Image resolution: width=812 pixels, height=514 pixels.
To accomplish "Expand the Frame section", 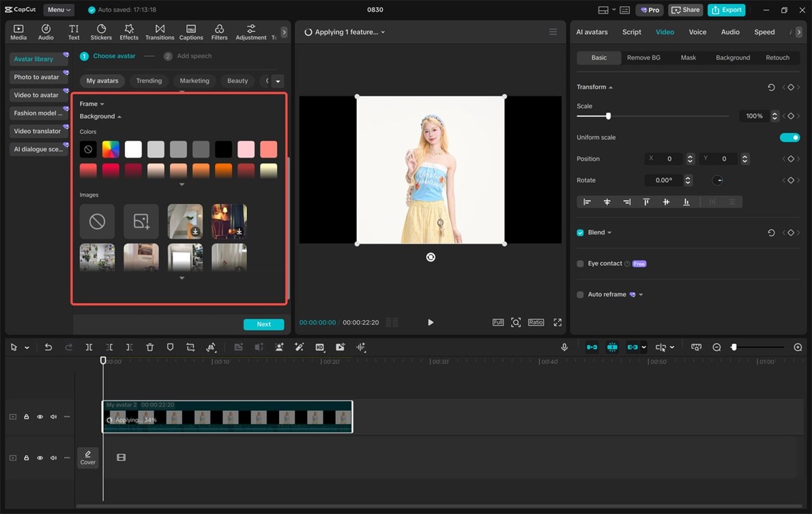I will click(91, 104).
